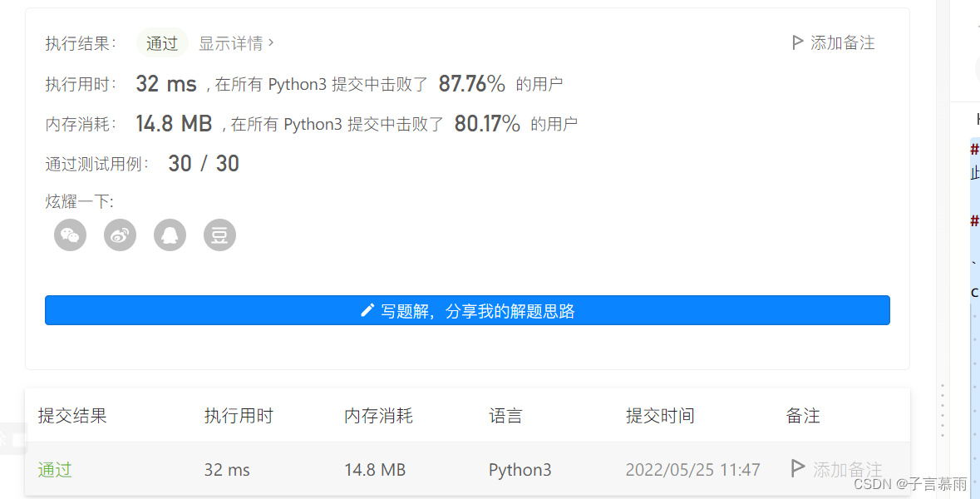Click the submission time 2022/05/25 11:47
The height and width of the screenshot is (499, 980).
pyautogui.click(x=693, y=469)
